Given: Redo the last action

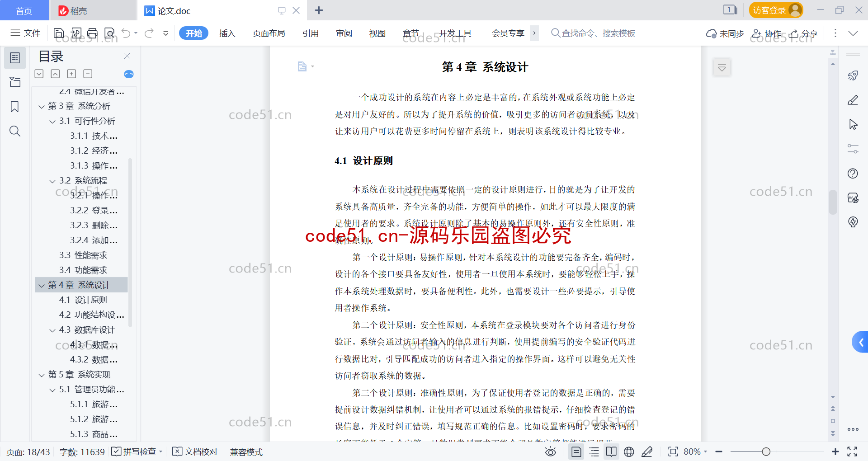Looking at the screenshot, I should tap(149, 33).
